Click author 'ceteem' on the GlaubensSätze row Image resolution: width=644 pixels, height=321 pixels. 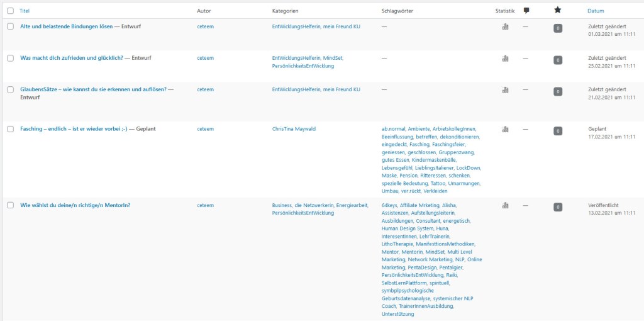point(205,89)
